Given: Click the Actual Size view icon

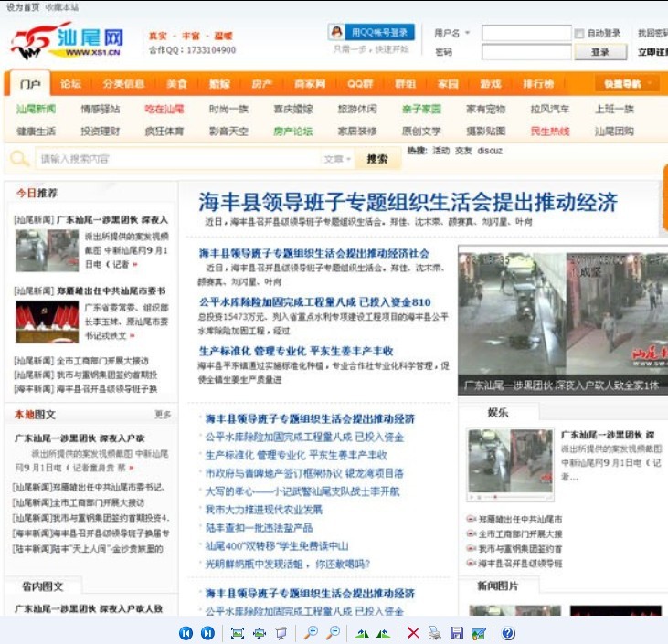Looking at the screenshot, I should [x=260, y=633].
